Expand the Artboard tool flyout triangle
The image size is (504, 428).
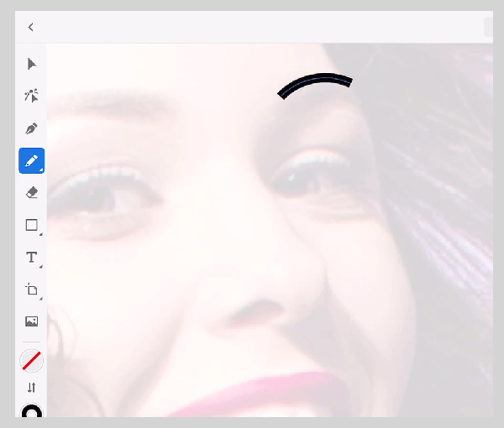tap(40, 299)
